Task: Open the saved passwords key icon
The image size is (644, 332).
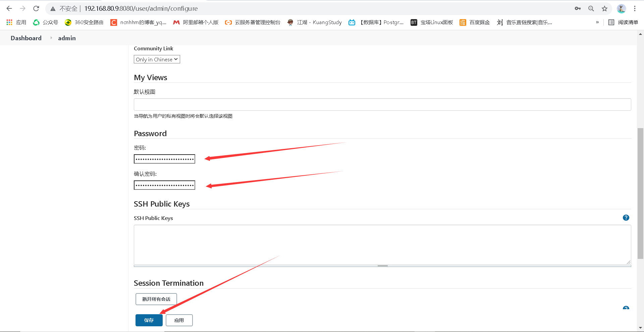Action: tap(578, 8)
